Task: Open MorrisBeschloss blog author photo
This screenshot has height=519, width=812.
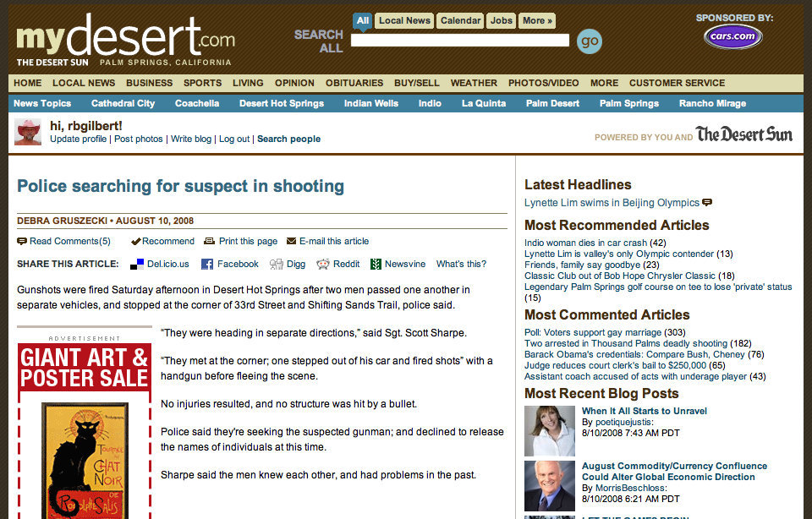Action: [x=550, y=486]
